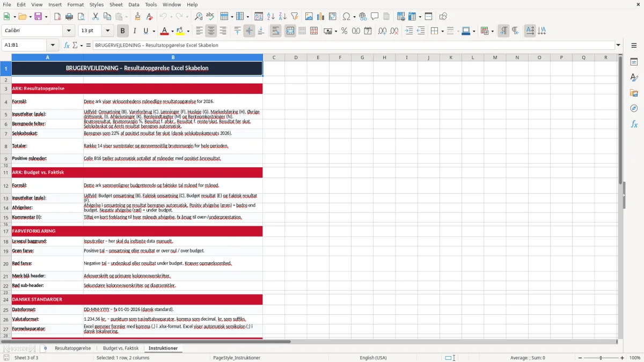Screen dimensions: 644x362
Task: Toggle Underline formatting
Action: (x=146, y=31)
